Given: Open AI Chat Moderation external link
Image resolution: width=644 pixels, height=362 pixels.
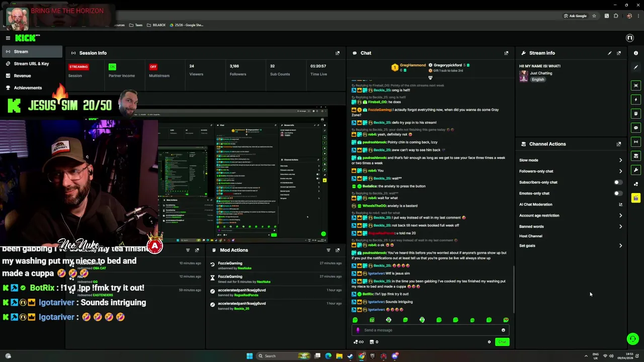Looking at the screenshot, I should 620,205.
